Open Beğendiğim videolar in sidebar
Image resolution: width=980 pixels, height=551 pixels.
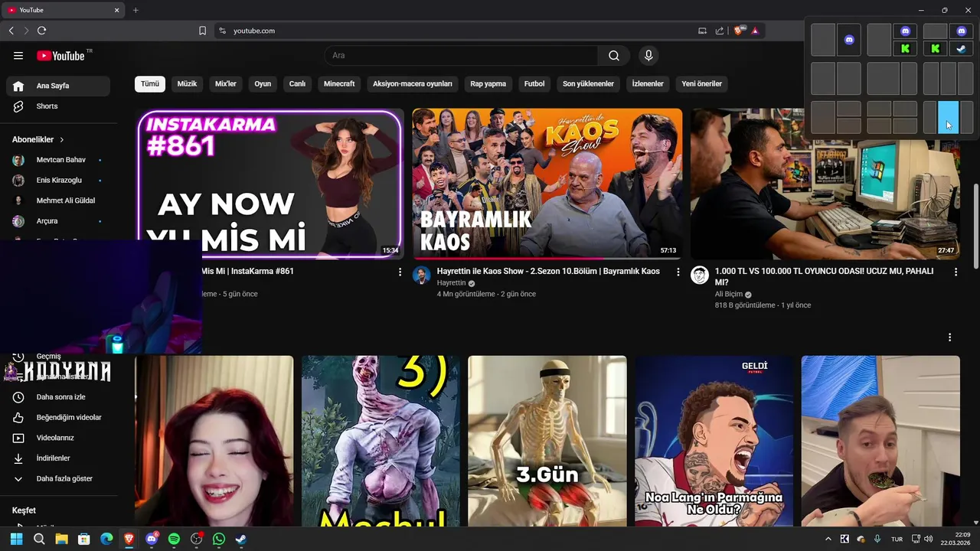tap(58, 417)
